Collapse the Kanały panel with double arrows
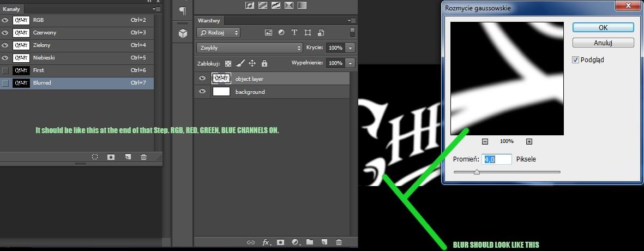This screenshot has width=644, height=251. (x=149, y=1)
